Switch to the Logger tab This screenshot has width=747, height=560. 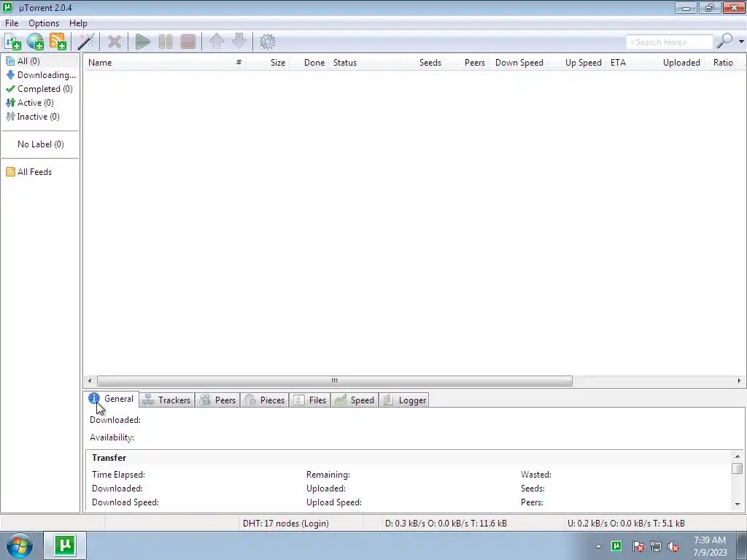click(404, 400)
